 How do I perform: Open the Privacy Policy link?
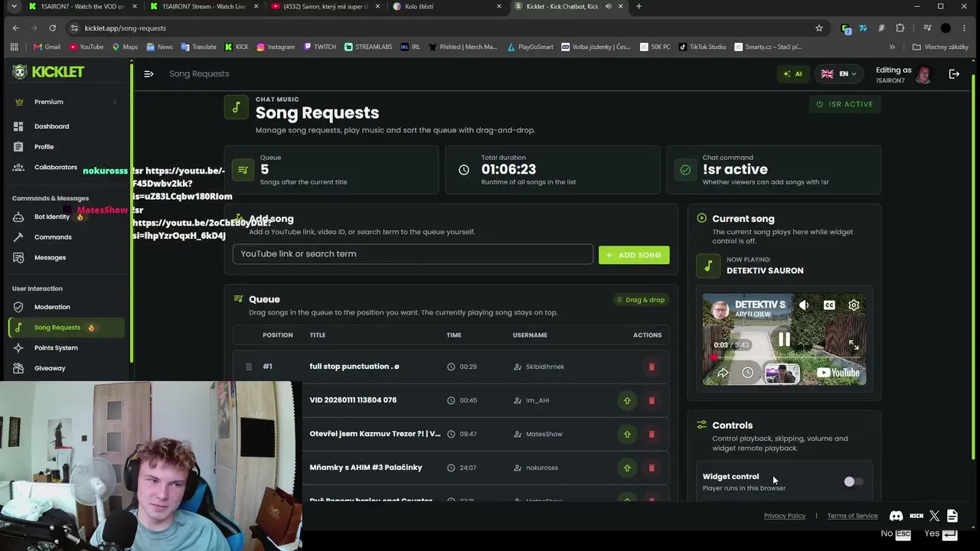[x=785, y=516]
